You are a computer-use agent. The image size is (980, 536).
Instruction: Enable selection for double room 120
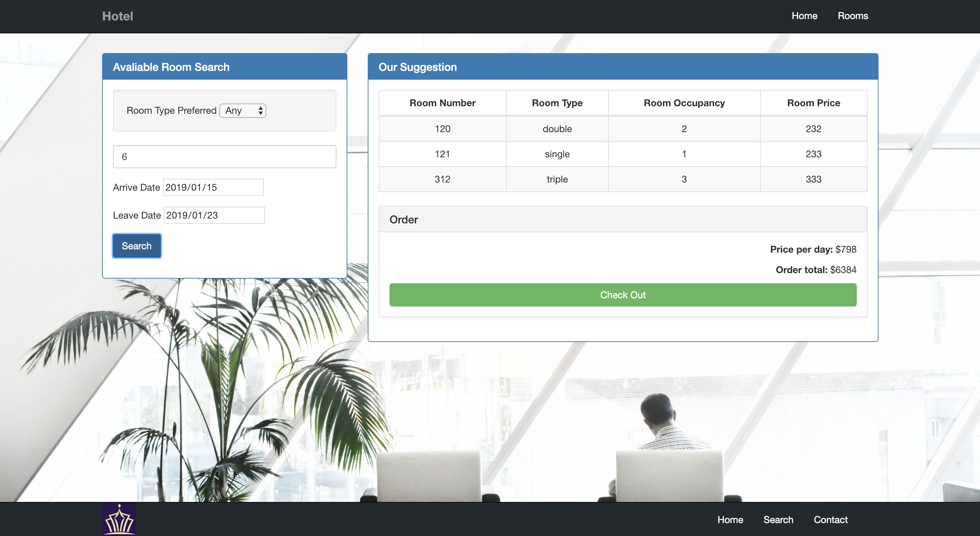(x=622, y=128)
